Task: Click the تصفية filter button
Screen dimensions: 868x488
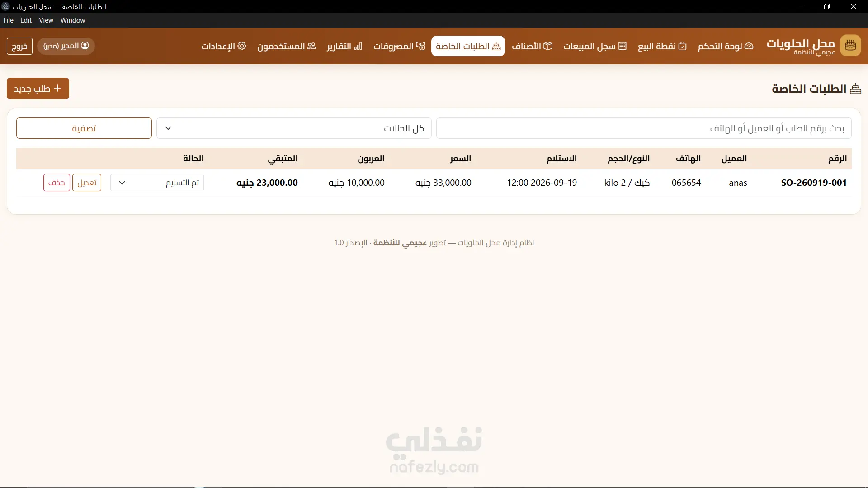Action: (x=84, y=128)
